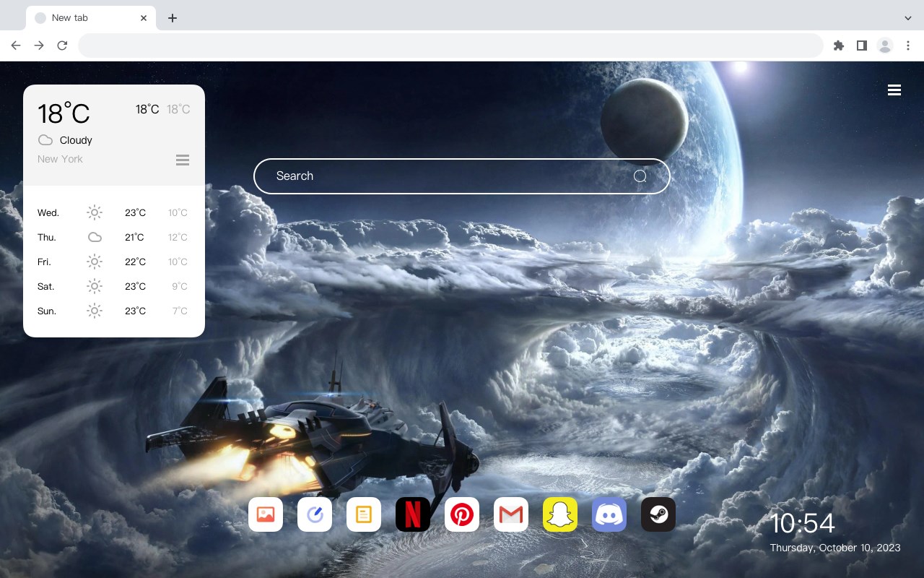Launch the Netflix shortcut

pyautogui.click(x=413, y=514)
